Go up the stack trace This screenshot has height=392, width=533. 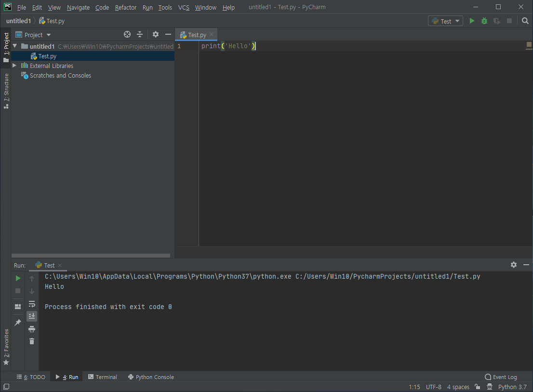pos(32,279)
